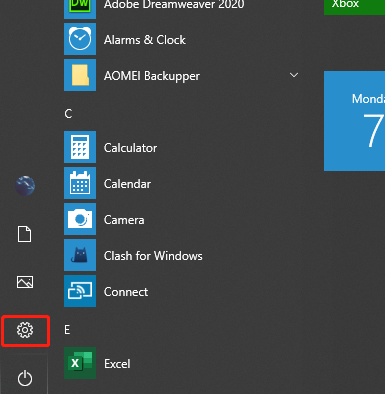
Task: Click the "Adobe Dreamweaver 2020" label
Action: coord(174,5)
